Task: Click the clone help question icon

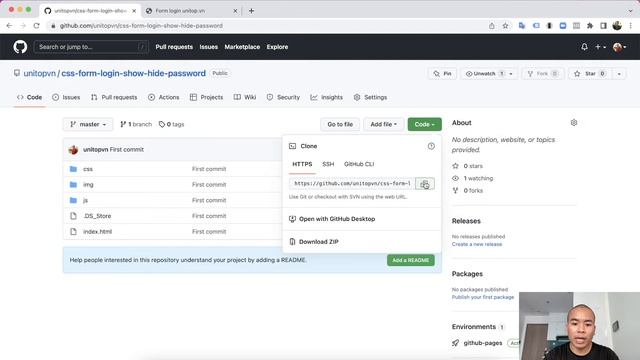Action: (x=431, y=146)
